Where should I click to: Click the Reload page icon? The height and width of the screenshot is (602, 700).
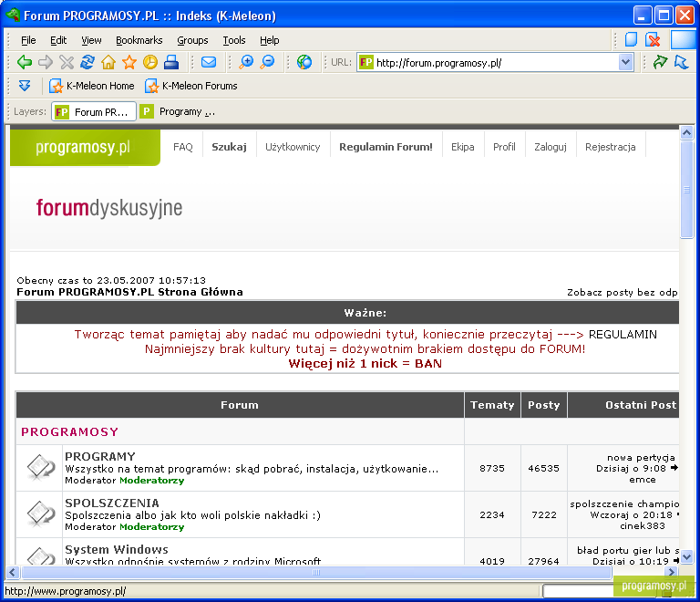87,62
